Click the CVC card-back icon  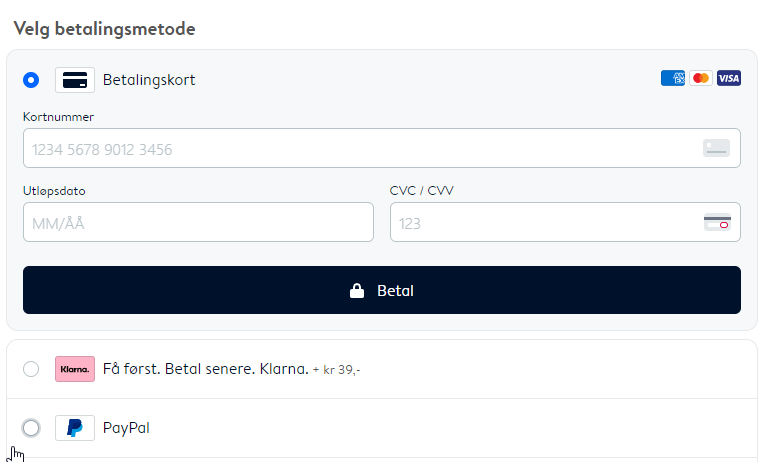click(717, 222)
